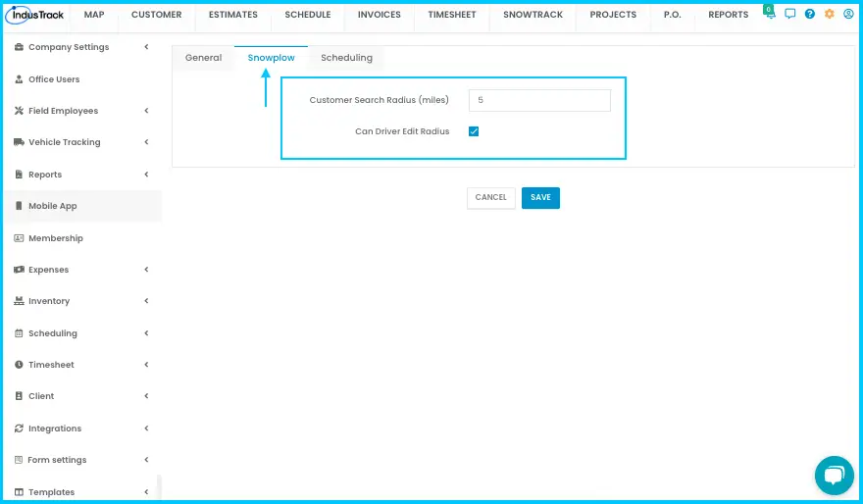Click the Field Employees tools icon
Image resolution: width=863 pixels, height=504 pixels.
19,111
